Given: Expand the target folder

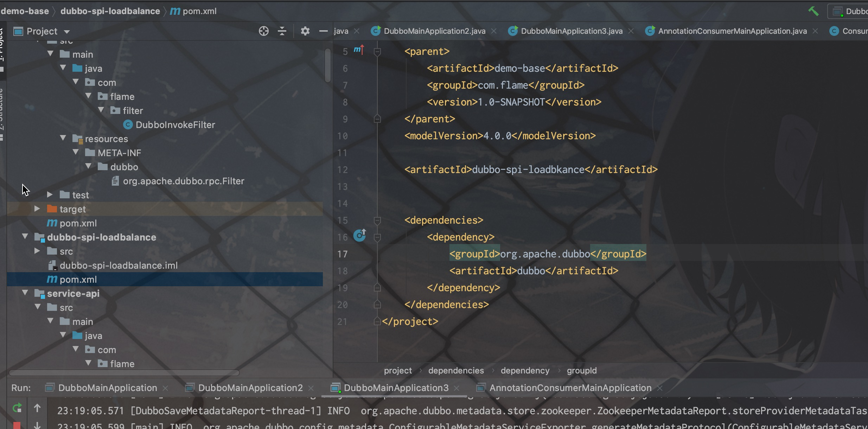Looking at the screenshot, I should (37, 209).
